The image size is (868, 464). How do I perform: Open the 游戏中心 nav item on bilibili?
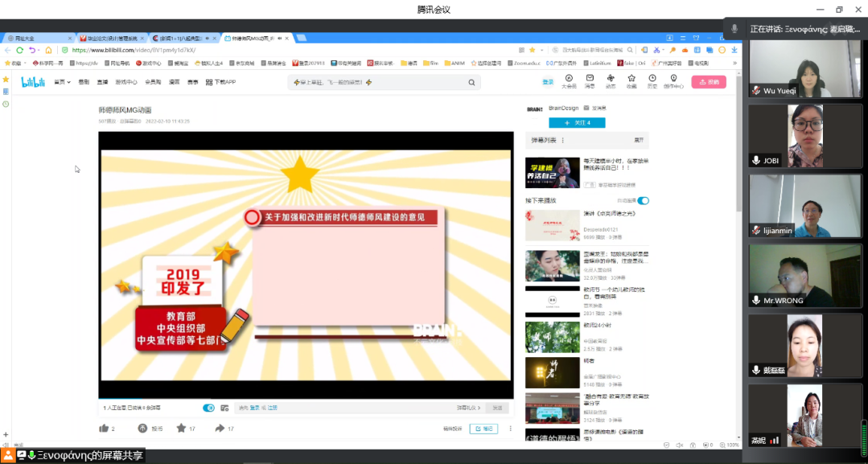point(125,82)
